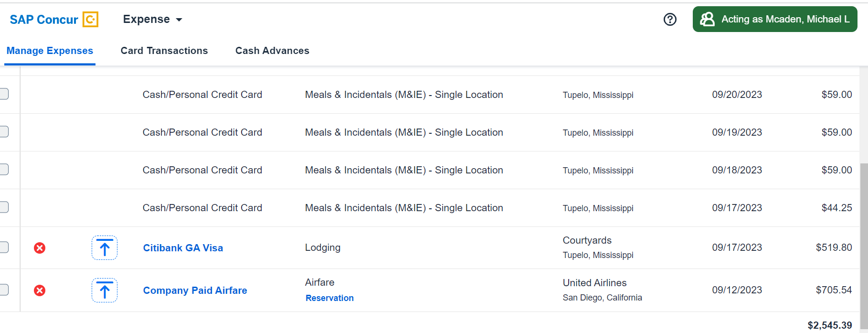868x333 pixels.
Task: Open the Manage Expenses tab
Action: 50,51
